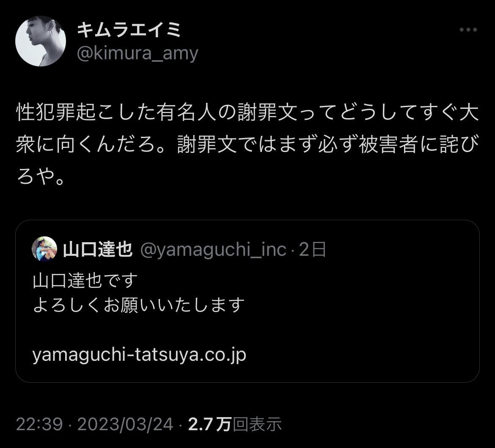Open the キムラエイミ display name

click(129, 30)
